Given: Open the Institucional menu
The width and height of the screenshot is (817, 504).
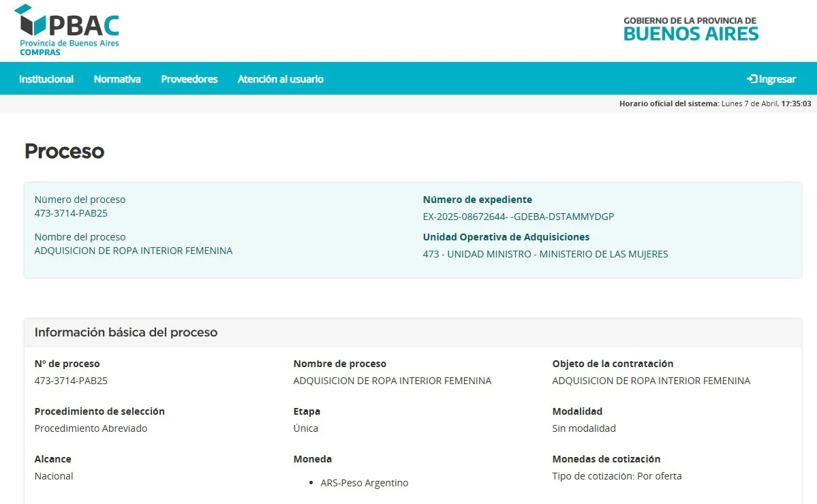Looking at the screenshot, I should tap(46, 78).
